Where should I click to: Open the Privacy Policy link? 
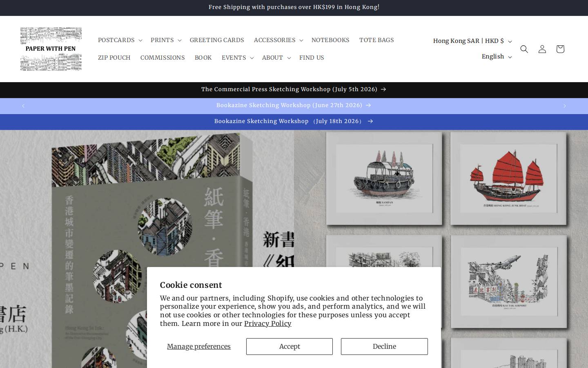click(x=268, y=323)
